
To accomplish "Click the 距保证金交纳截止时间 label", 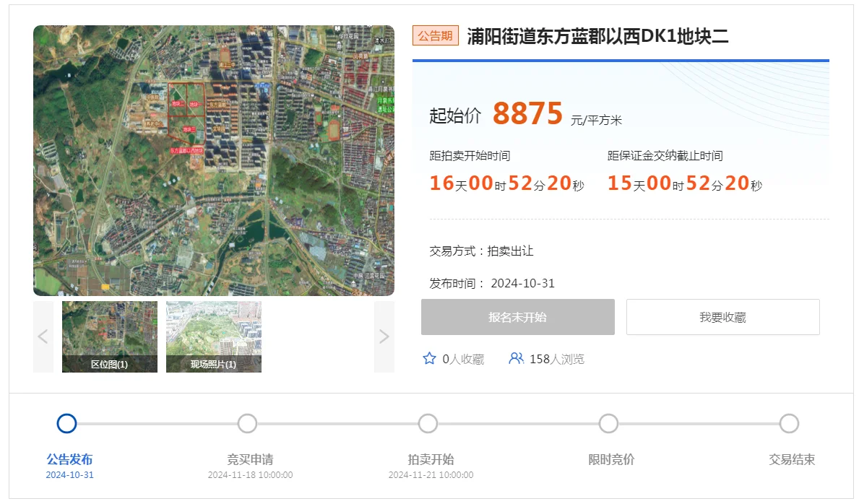I will pyautogui.click(x=665, y=155).
